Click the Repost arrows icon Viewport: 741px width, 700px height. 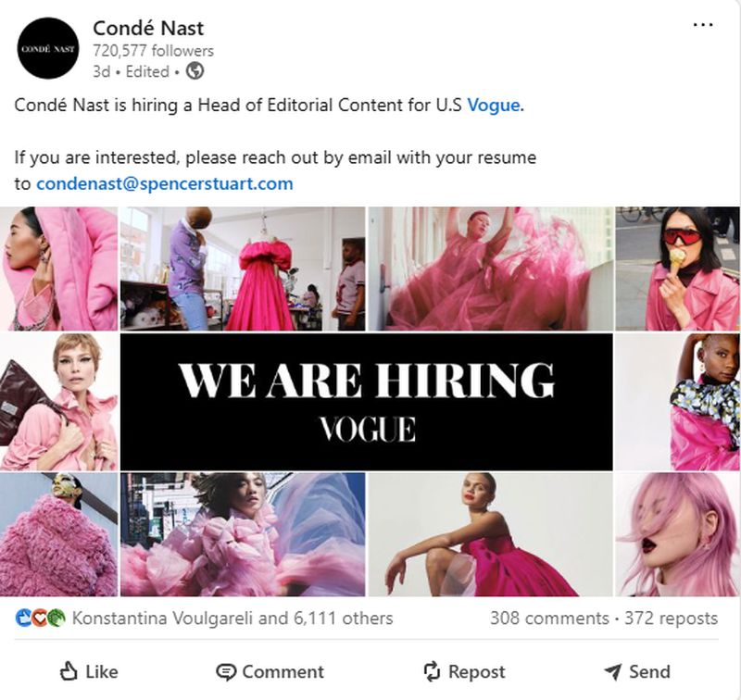click(432, 671)
